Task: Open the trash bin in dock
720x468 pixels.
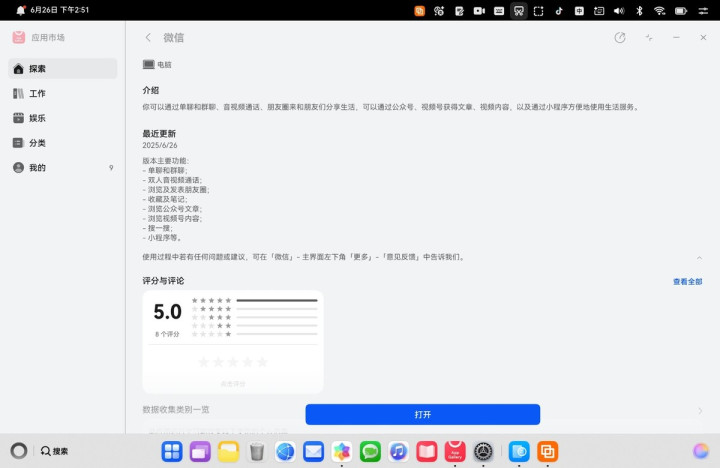Action: click(257, 451)
